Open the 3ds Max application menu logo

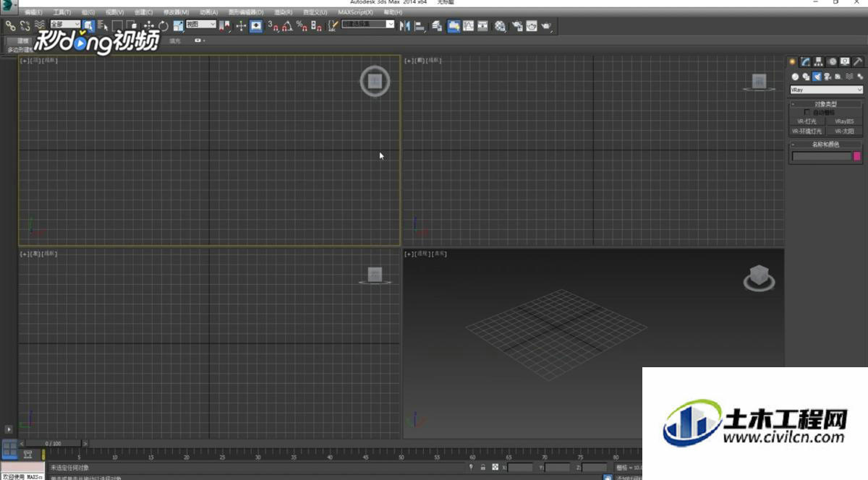tap(8, 7)
